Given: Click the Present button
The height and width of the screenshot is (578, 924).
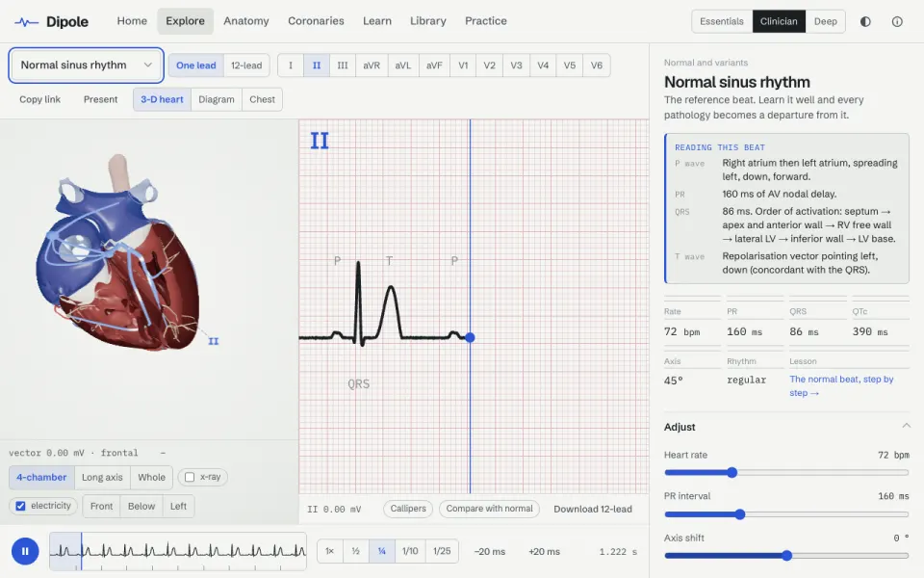Looking at the screenshot, I should tap(100, 99).
